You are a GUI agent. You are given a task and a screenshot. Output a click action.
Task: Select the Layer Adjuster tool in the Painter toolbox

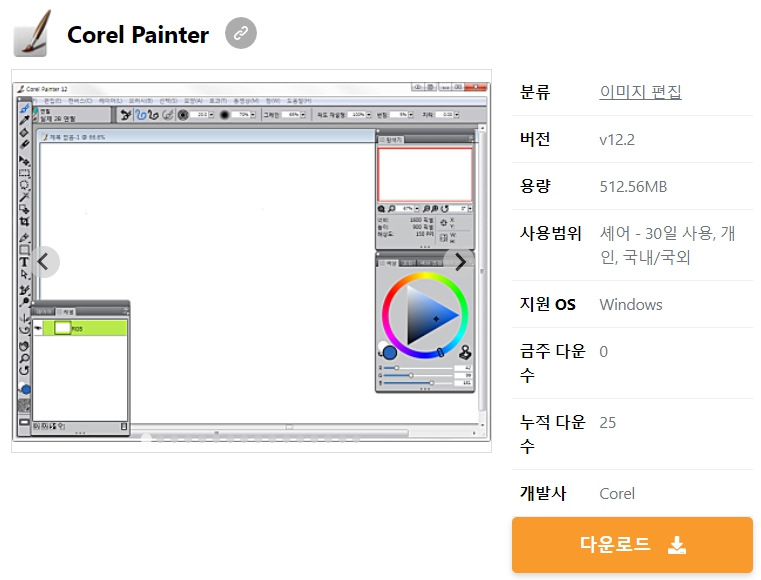point(24,161)
